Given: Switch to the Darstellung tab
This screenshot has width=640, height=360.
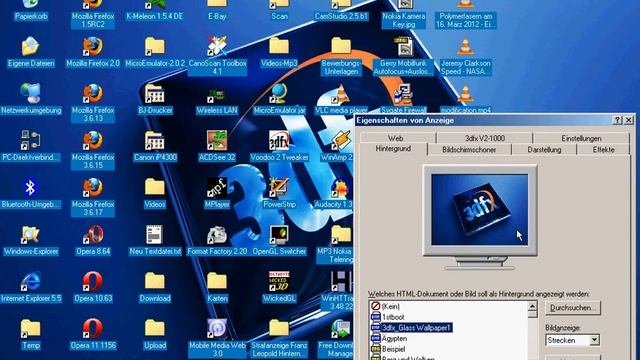Looking at the screenshot, I should (x=544, y=150).
